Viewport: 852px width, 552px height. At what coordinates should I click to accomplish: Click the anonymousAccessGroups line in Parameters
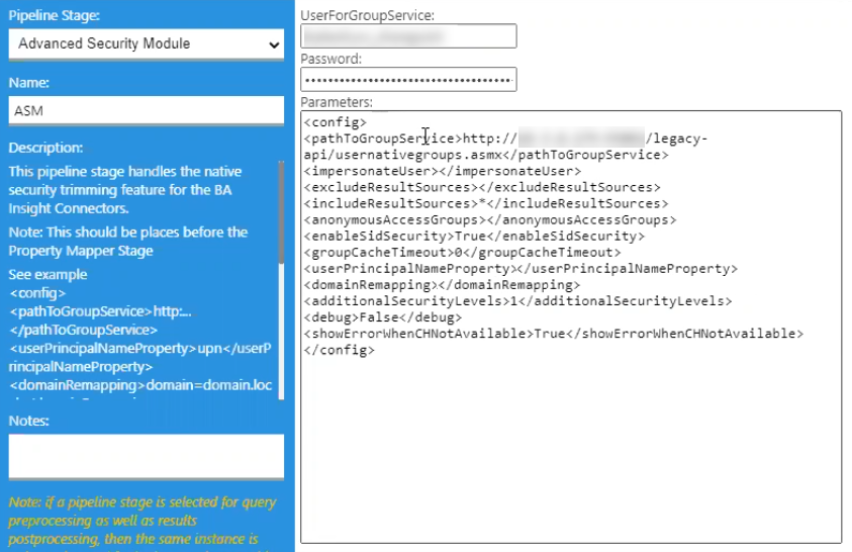(490, 219)
